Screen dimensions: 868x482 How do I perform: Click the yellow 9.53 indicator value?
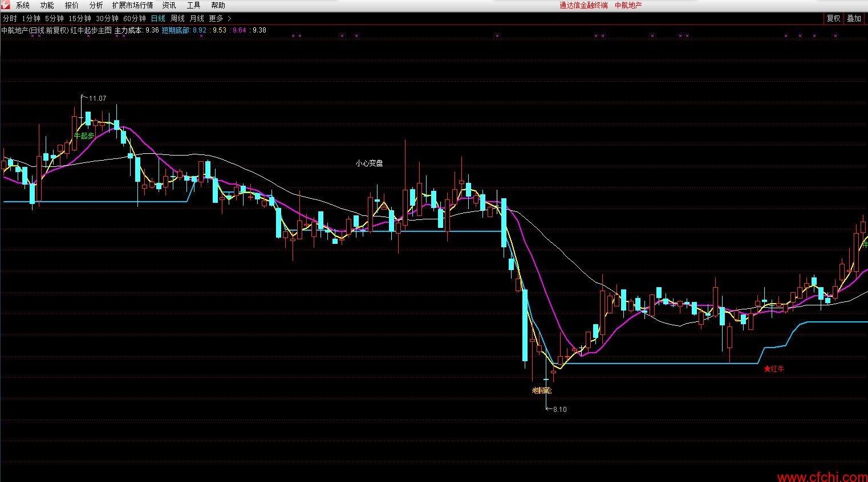[220, 30]
